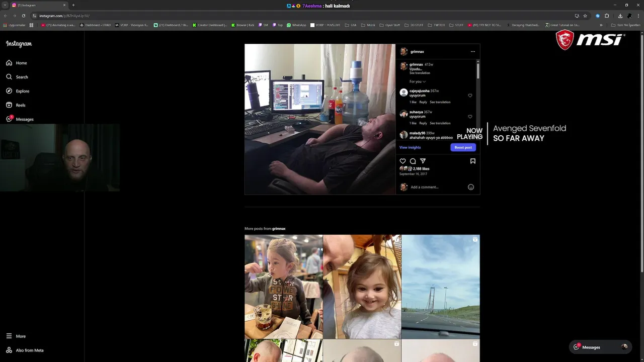The height and width of the screenshot is (362, 644).
Task: Open Chrome profile avatar
Action: [x=629, y=16]
